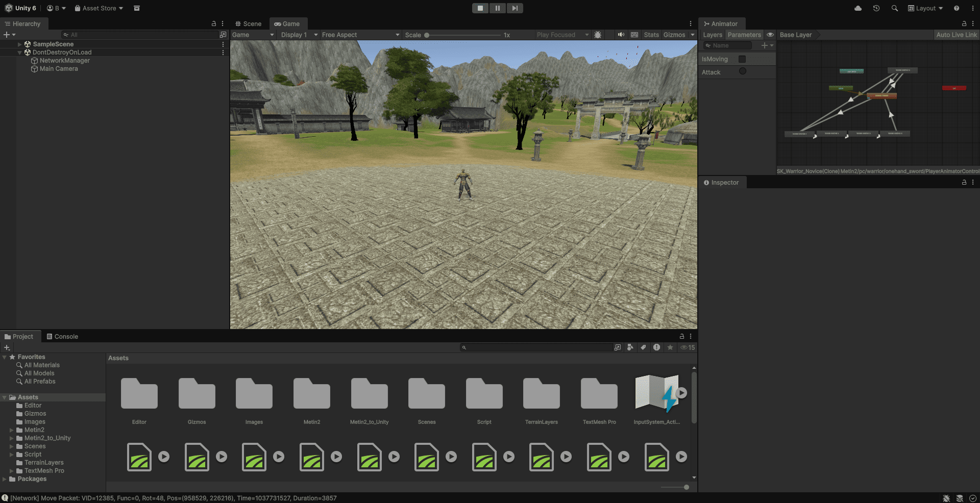This screenshot has height=503, width=980.
Task: Expand the SampleScene scene
Action: [20, 44]
